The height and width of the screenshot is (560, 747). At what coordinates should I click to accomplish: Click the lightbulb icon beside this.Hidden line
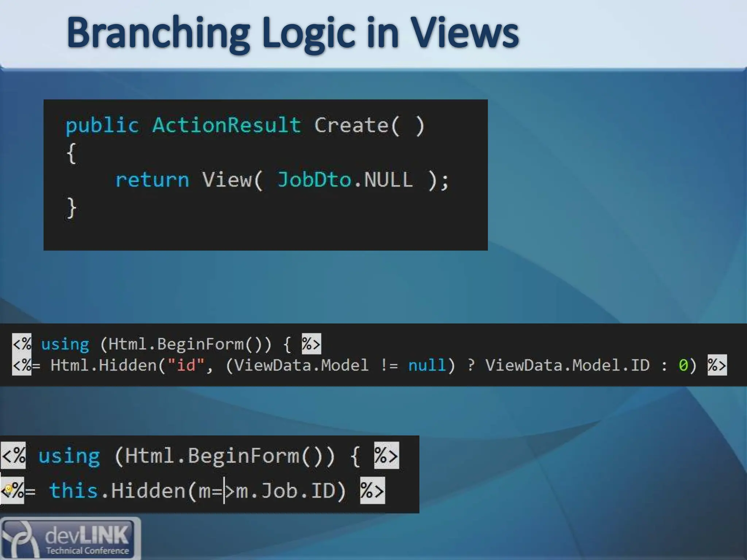click(x=9, y=490)
